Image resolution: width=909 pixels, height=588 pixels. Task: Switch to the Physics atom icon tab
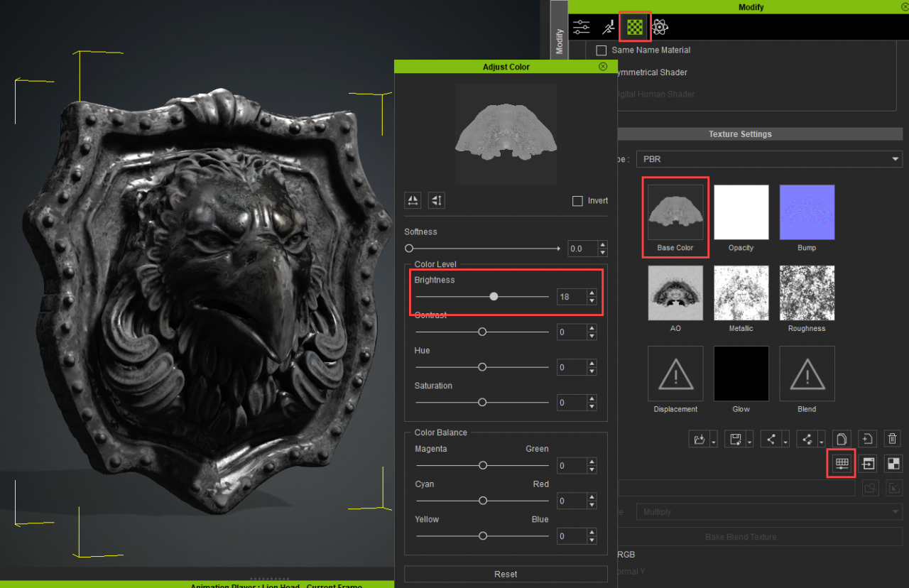click(x=660, y=28)
